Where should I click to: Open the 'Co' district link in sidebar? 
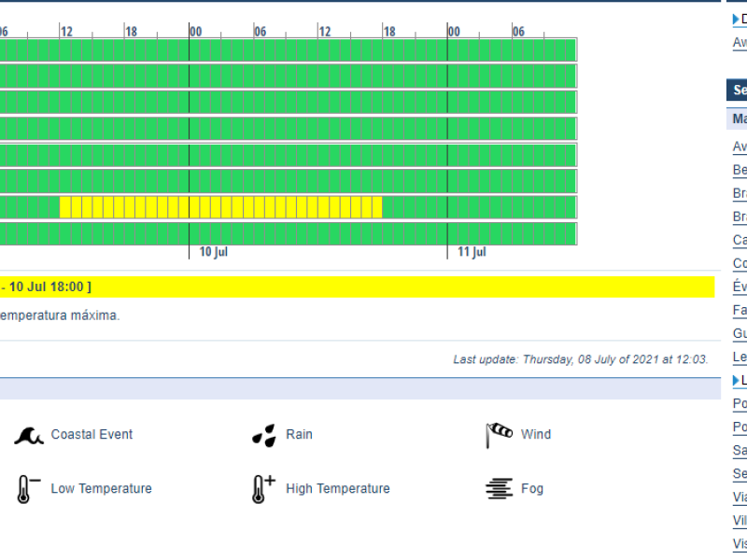coord(740,263)
